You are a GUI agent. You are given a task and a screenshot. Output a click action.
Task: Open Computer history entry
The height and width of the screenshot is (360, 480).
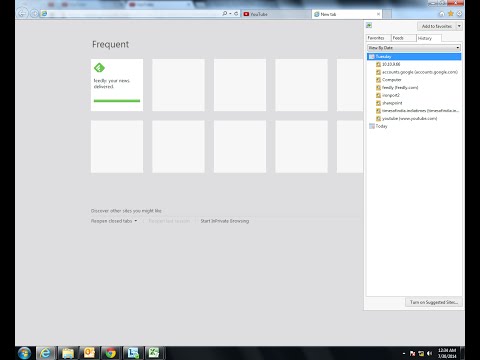392,80
